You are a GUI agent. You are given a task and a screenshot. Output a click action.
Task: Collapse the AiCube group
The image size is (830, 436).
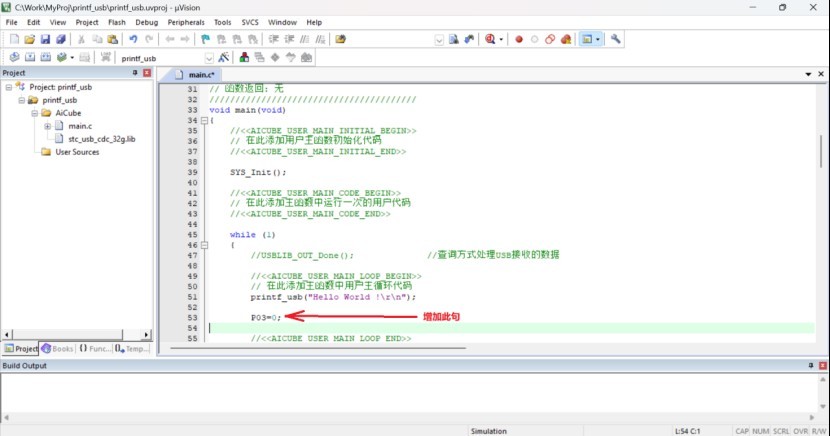(x=34, y=113)
